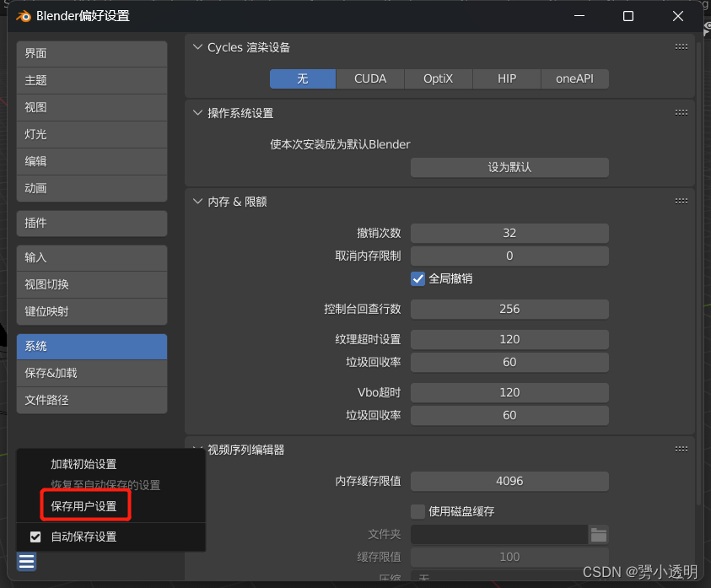Open the 动画 preferences tab
Image resolution: width=711 pixels, height=588 pixels.
92,188
